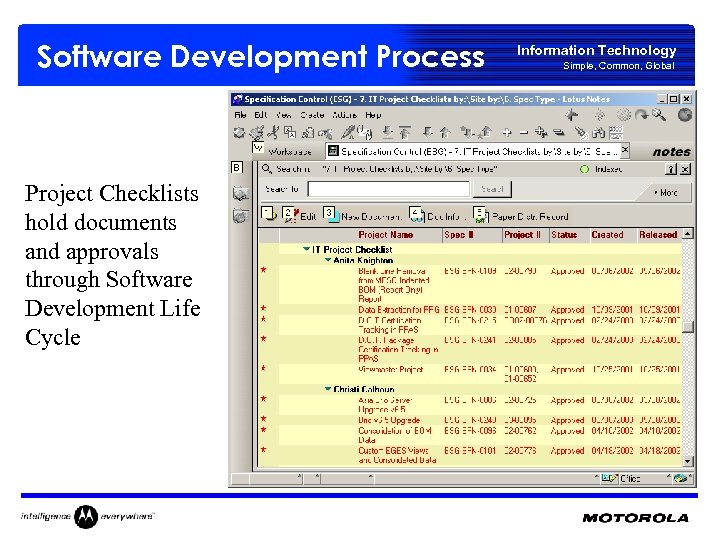Switch to the Workspace tab
Screen dimensions: 720x540
pos(289,151)
